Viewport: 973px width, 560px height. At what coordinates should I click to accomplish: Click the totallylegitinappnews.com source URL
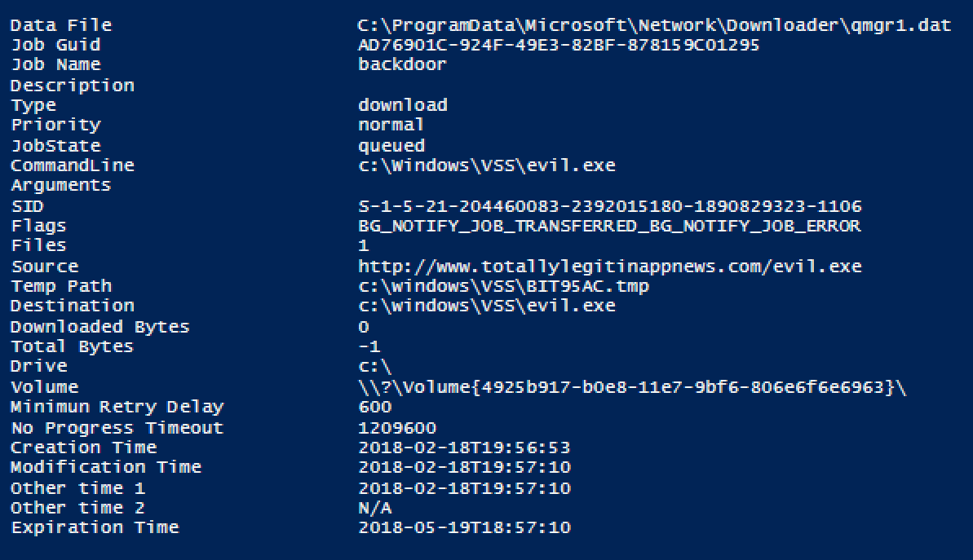click(610, 267)
